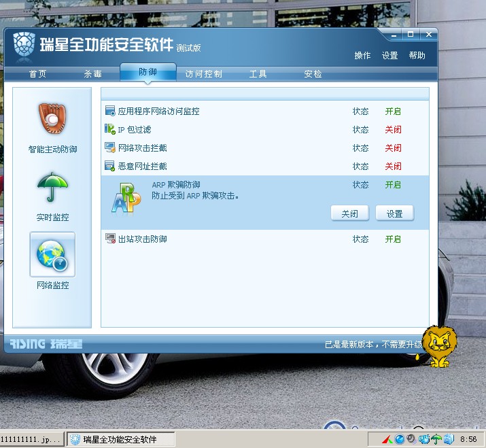Click the colorful ARP logo icon
Screen dimensions: 486x448
pos(126,199)
